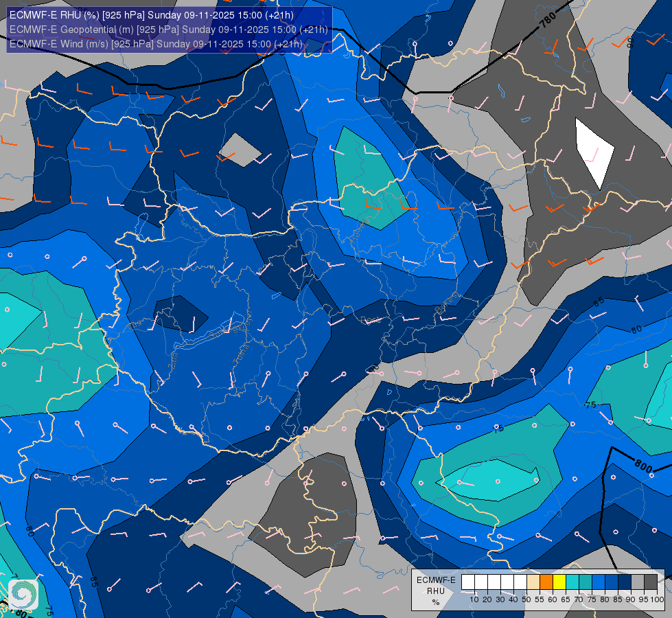Click the 780 geopotential contour label
Viewport: 672px width, 618px height.
(548, 19)
